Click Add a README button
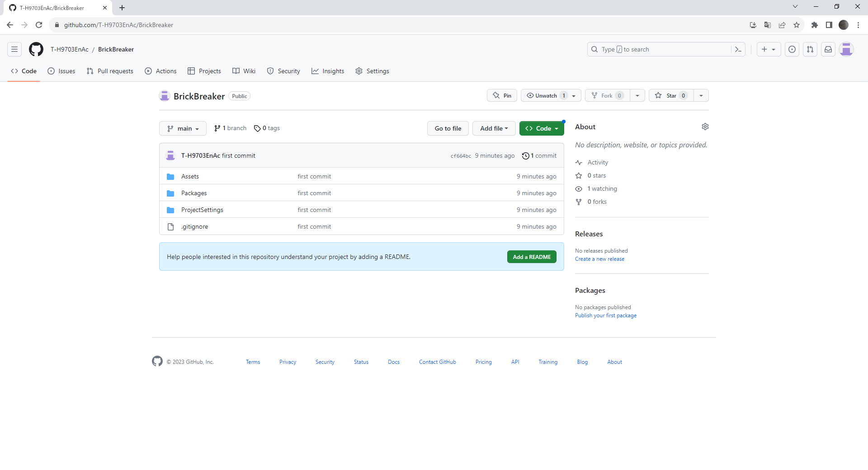This screenshot has height=470, width=868. [532, 257]
